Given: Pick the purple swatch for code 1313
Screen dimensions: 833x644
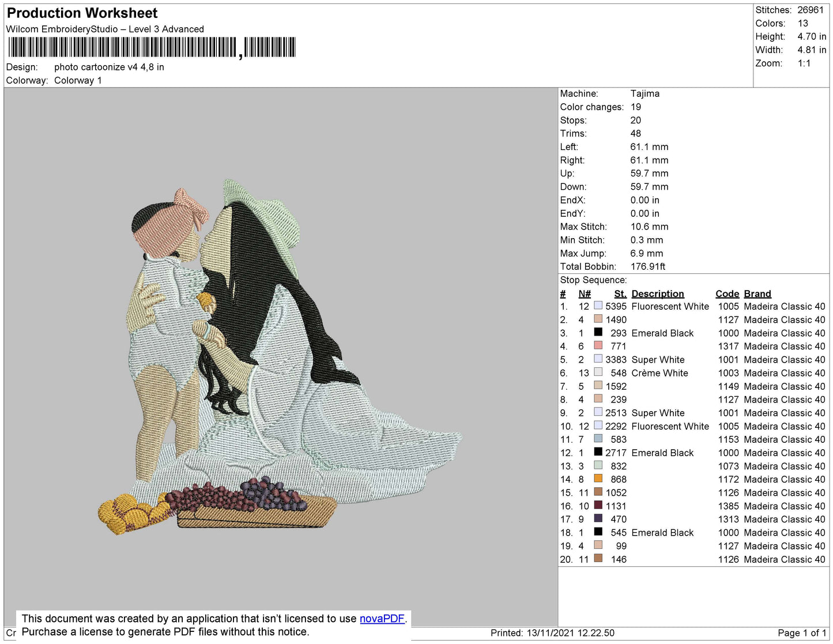Looking at the screenshot, I should pos(598,518).
